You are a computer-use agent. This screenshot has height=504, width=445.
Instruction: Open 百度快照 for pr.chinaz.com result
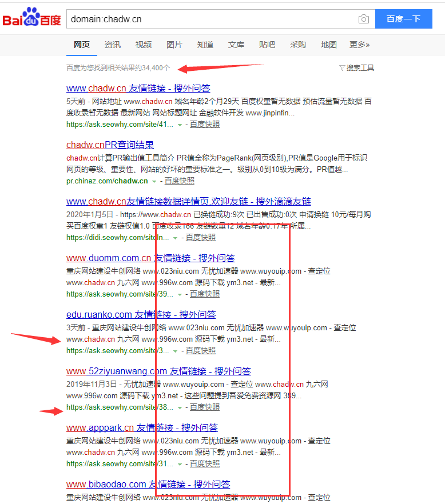pyautogui.click(x=180, y=181)
